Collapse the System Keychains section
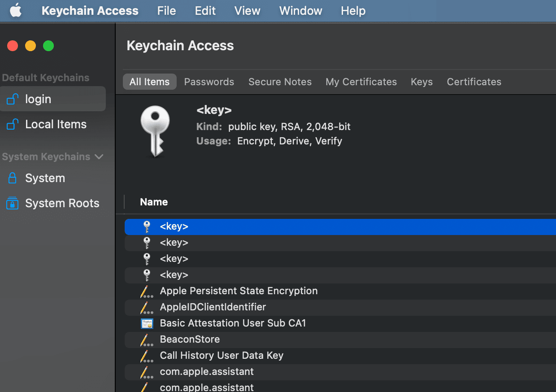Viewport: 556px width, 392px height. click(100, 157)
